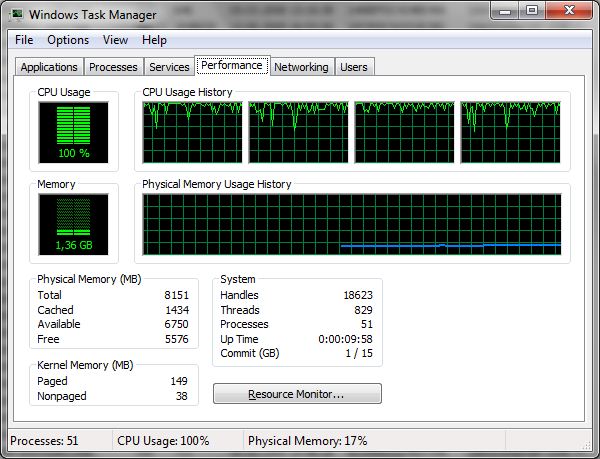Click status bar text CPU Usage: 100%
Image resolution: width=600 pixels, height=459 pixels.
pos(163,441)
